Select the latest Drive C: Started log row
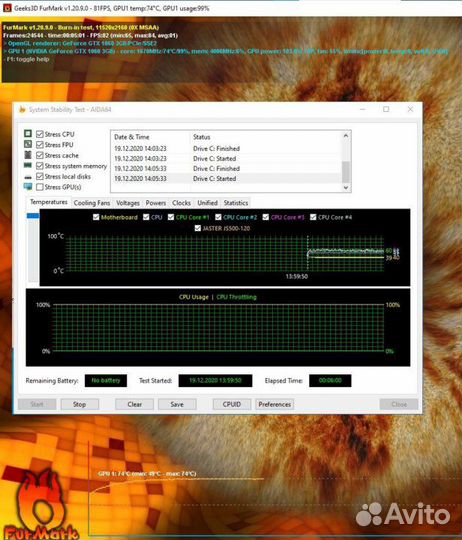Image resolution: width=462 pixels, height=540 pixels. tap(227, 178)
